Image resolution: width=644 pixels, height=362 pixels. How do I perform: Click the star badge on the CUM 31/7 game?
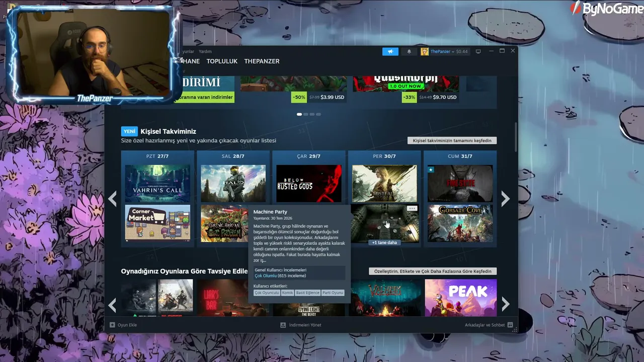[x=431, y=170]
